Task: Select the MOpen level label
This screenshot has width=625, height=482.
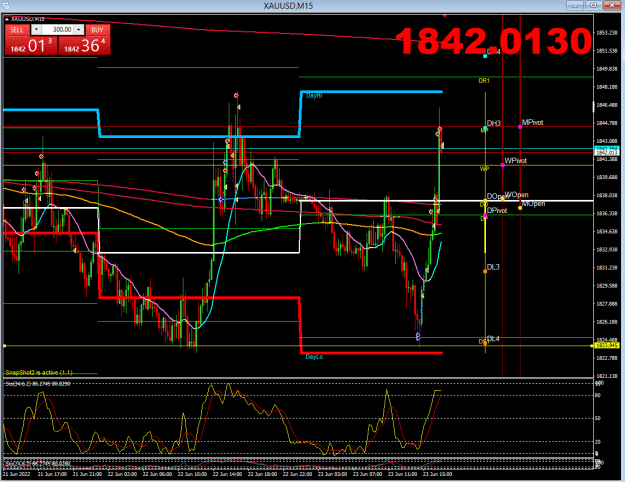Action: click(533, 204)
